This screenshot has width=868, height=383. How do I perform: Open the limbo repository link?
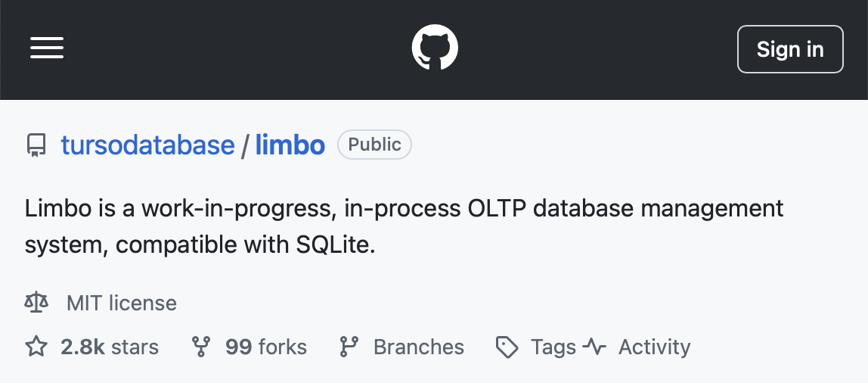click(x=290, y=145)
